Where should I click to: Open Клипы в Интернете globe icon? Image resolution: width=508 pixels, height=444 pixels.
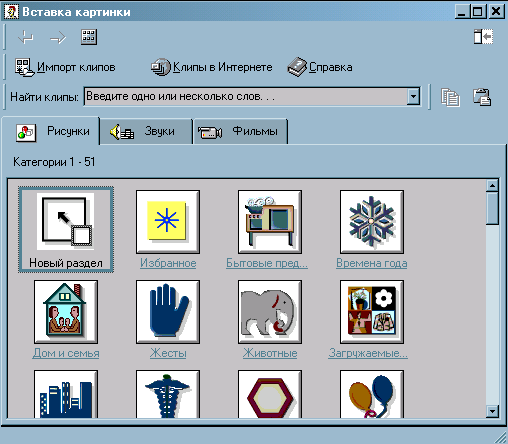(x=161, y=67)
